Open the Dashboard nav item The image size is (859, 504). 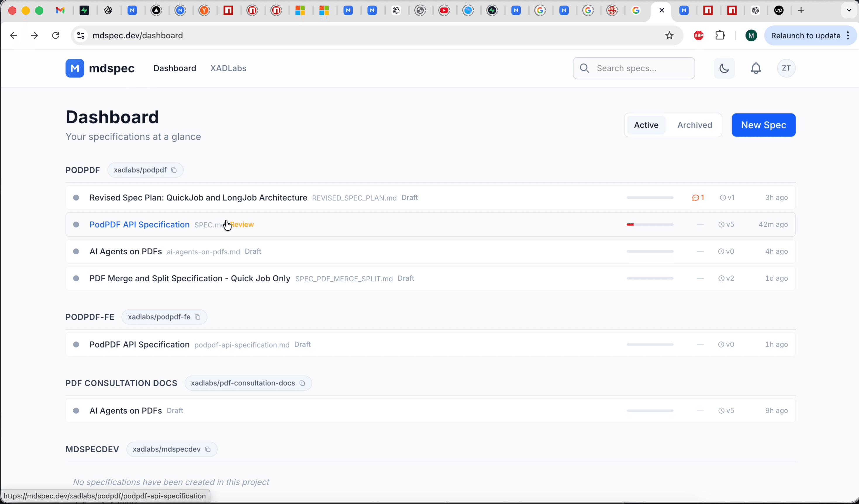(175, 68)
